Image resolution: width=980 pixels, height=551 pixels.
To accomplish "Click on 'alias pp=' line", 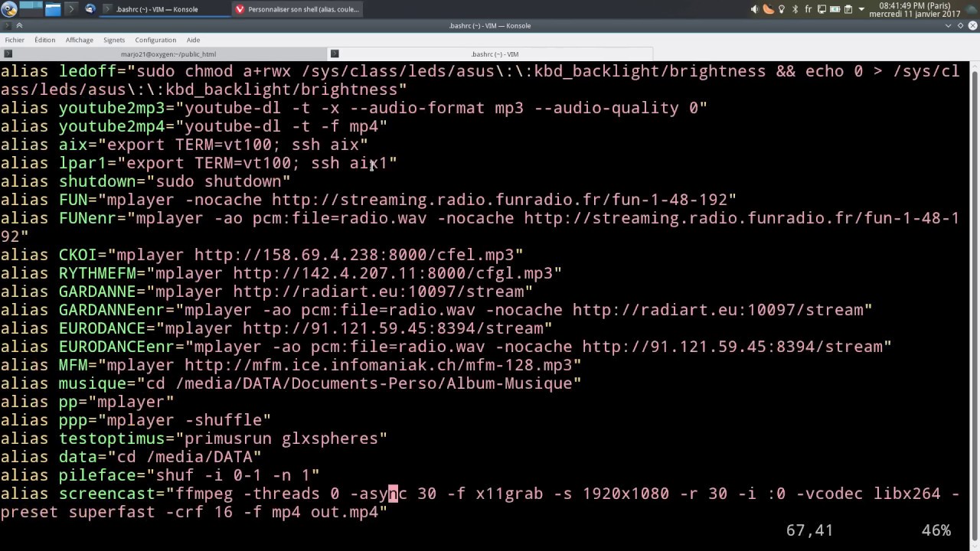I will click(87, 402).
